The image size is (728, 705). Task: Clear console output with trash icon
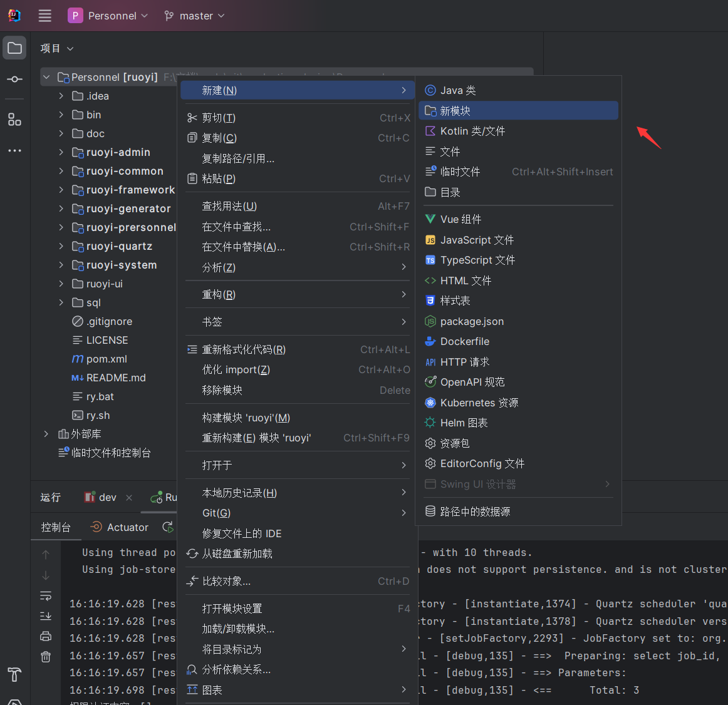tap(46, 657)
